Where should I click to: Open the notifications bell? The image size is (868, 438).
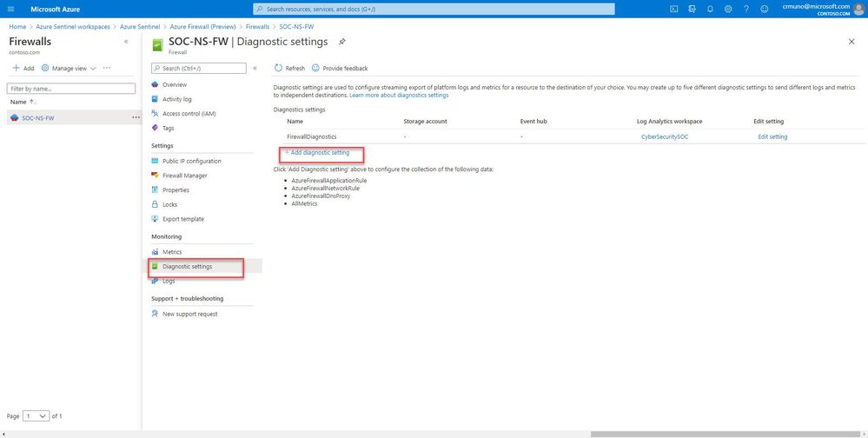tap(710, 9)
